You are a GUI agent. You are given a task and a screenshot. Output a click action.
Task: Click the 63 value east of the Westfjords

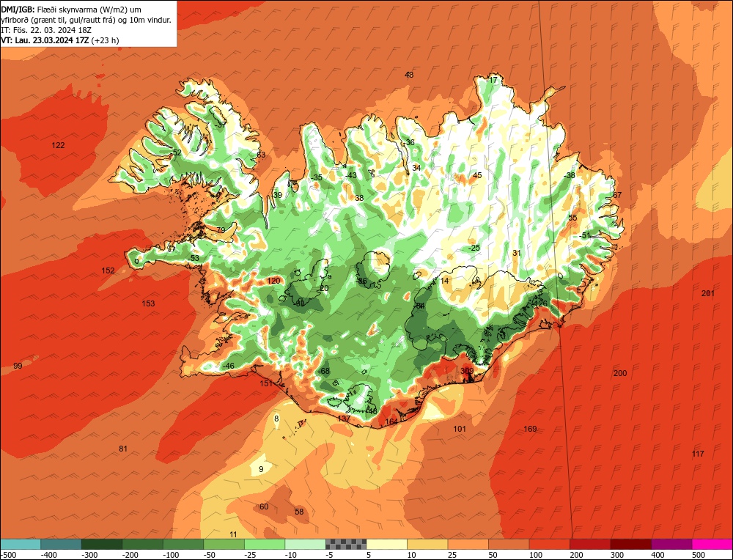pos(261,155)
